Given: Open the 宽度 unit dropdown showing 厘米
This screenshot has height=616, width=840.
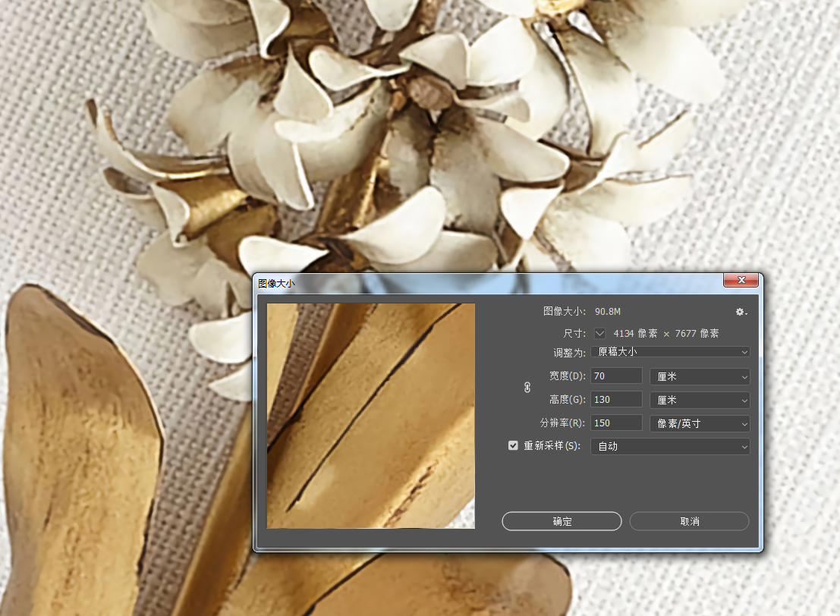Looking at the screenshot, I should (x=700, y=376).
